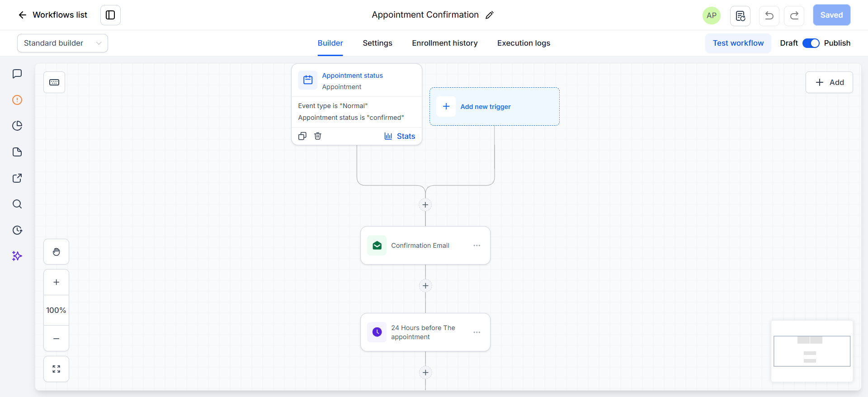Image resolution: width=868 pixels, height=397 pixels.
Task: View Stats for the trigger
Action: (400, 136)
